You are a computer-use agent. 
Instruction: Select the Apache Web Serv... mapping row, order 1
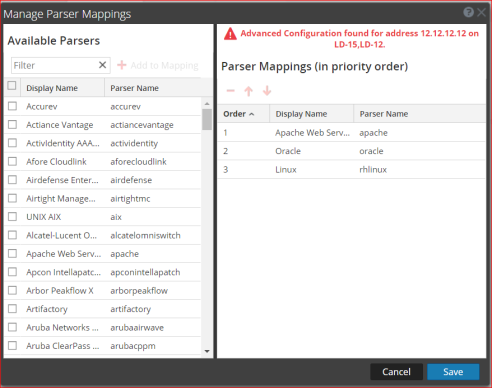[x=351, y=133]
